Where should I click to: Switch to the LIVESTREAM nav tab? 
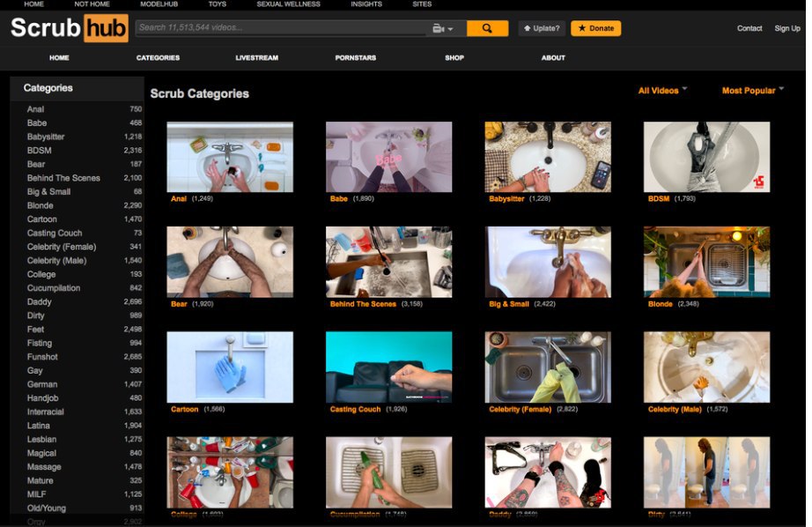point(257,57)
